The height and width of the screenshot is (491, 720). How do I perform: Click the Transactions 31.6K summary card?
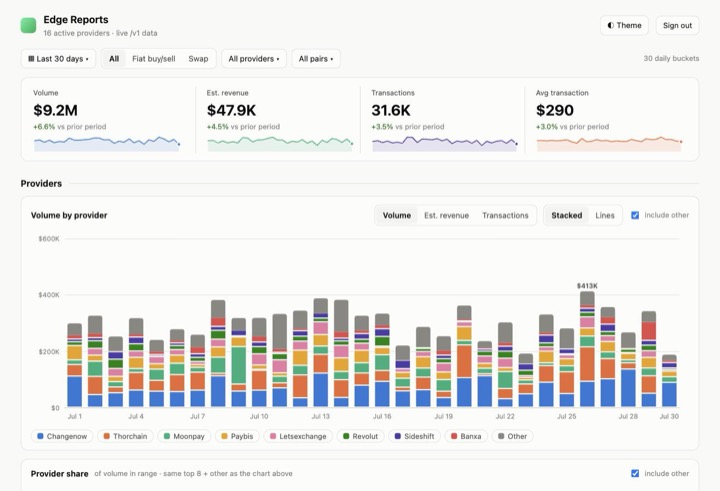coord(443,119)
